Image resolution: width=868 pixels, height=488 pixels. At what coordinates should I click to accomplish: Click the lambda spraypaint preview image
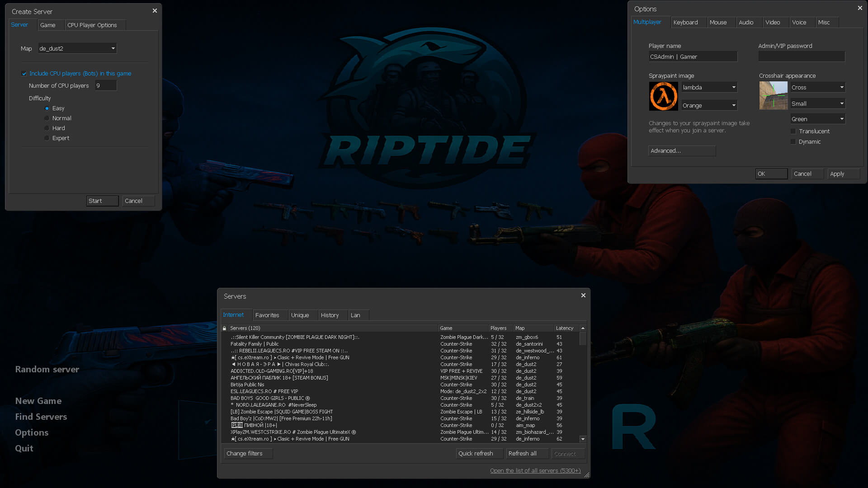pyautogui.click(x=663, y=96)
